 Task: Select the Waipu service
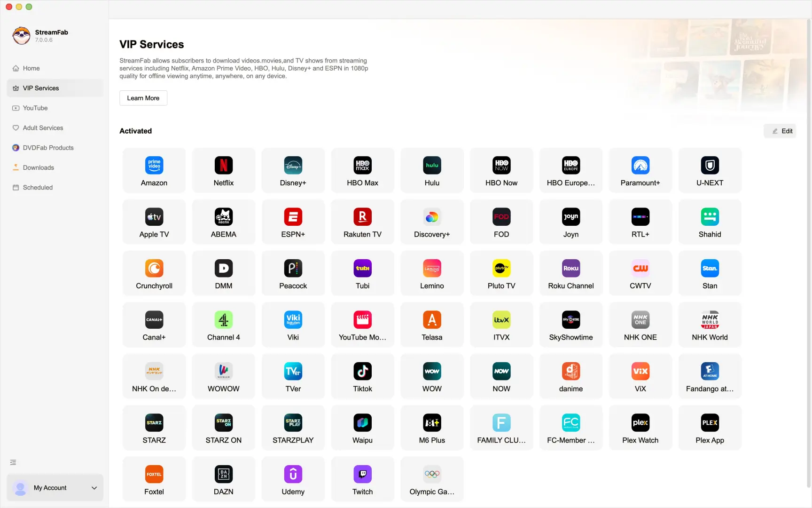click(362, 428)
